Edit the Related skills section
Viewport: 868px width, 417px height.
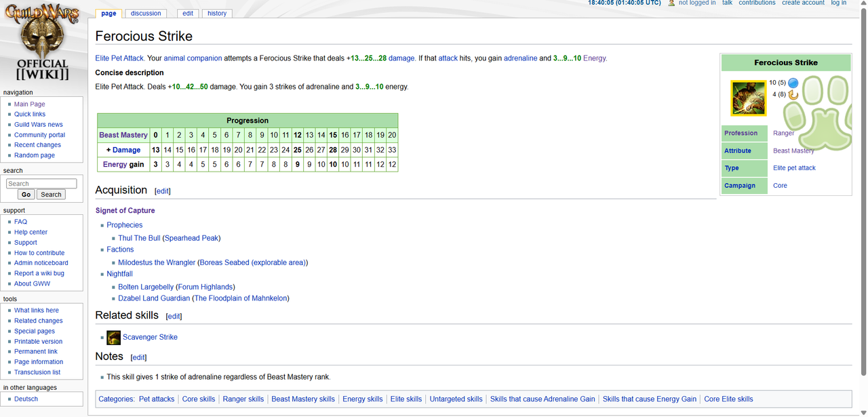(174, 317)
